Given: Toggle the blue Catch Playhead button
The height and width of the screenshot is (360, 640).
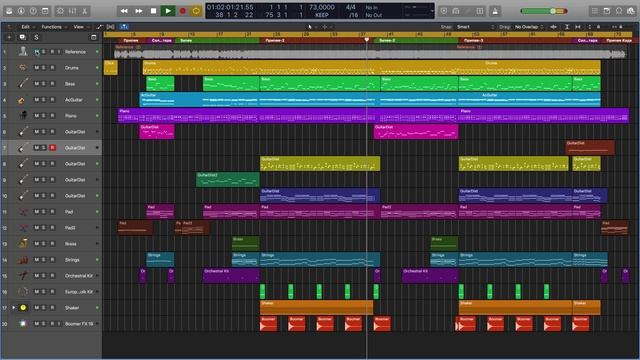Looking at the screenshot, I should coord(124,27).
